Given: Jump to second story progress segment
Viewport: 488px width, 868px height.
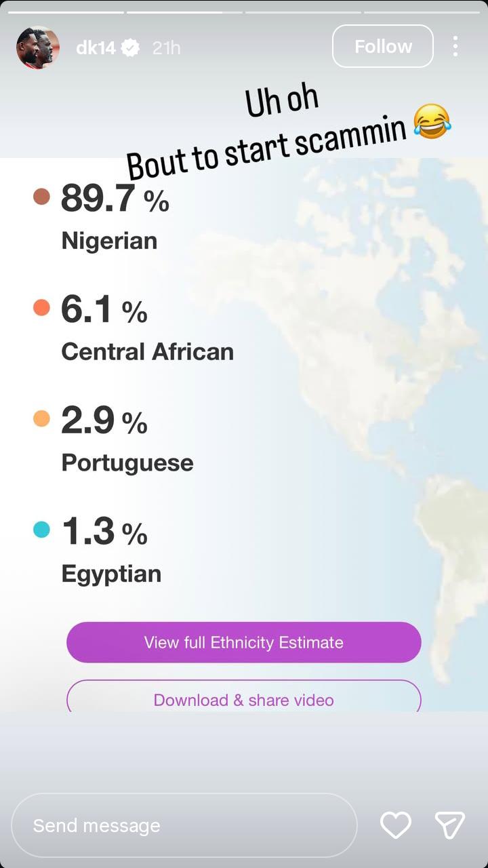Looking at the screenshot, I should click(x=184, y=12).
